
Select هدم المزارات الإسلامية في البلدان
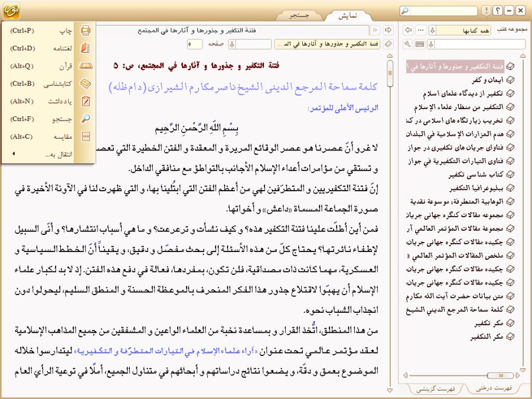[455, 134]
